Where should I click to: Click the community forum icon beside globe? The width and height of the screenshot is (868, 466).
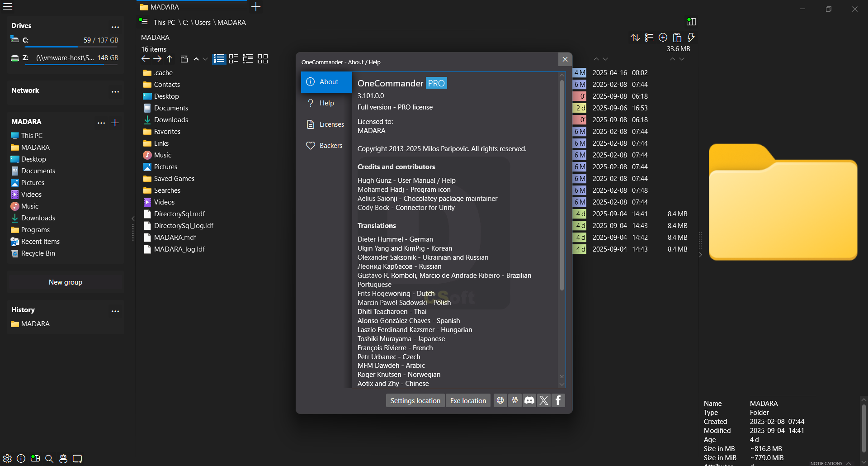click(x=514, y=400)
